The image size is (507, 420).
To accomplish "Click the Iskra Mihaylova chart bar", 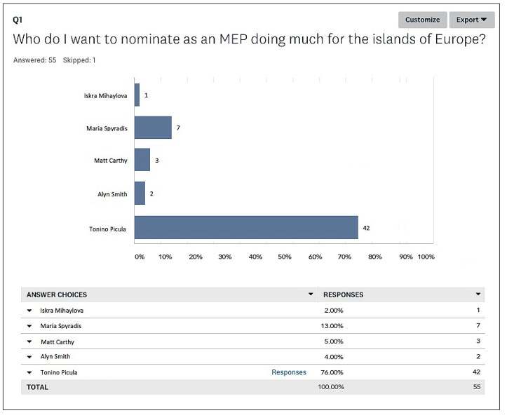I will [137, 95].
